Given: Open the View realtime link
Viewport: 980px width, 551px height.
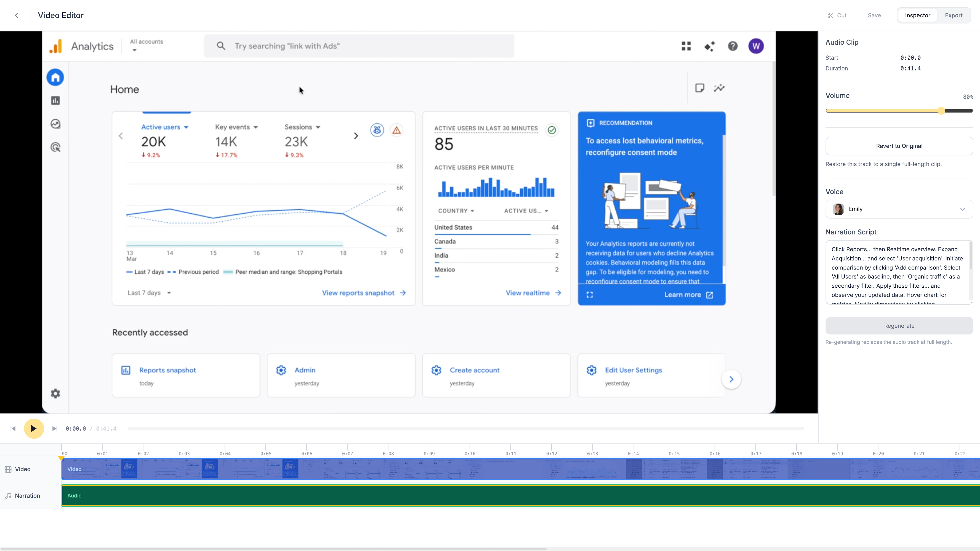Looking at the screenshot, I should (533, 293).
